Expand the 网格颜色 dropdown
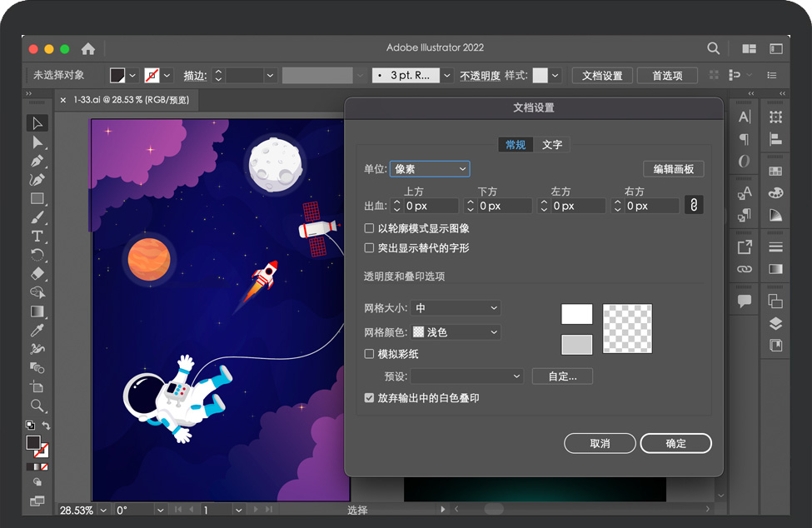Screen dimensions: 812x528 point(456,332)
